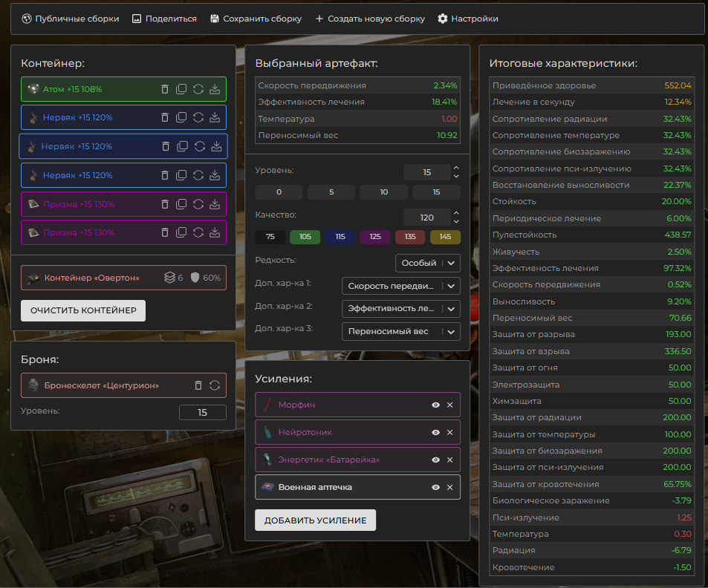Viewport: 708px width, 588px height.
Task: Click the Пси-излучение value 1.25
Action: [684, 517]
